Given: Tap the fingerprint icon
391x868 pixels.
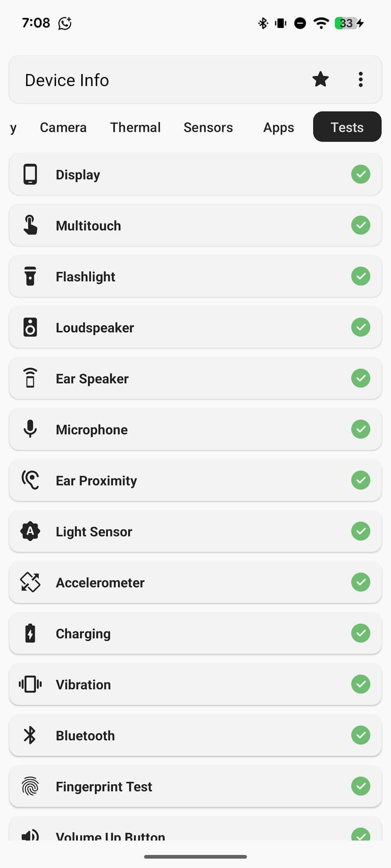Looking at the screenshot, I should [x=30, y=786].
